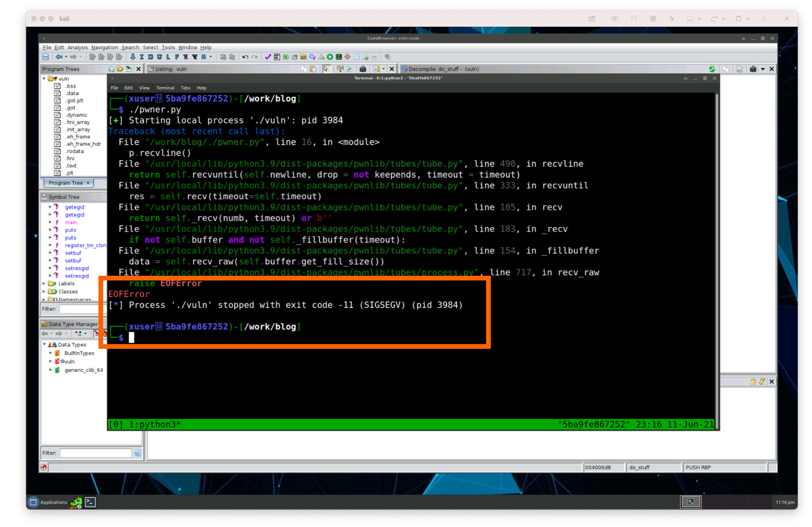Toggle cursor location tracking in the Listing toolbar
The image size is (812, 527).
326,69
